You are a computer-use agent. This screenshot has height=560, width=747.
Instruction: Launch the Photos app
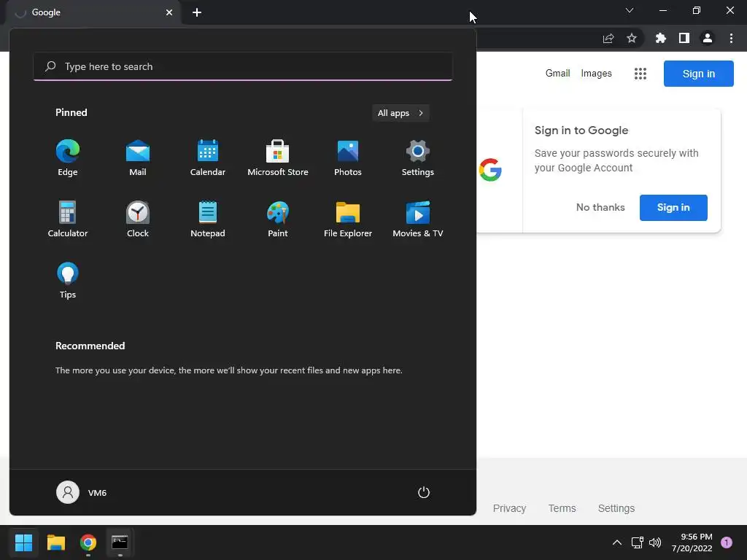tap(348, 158)
